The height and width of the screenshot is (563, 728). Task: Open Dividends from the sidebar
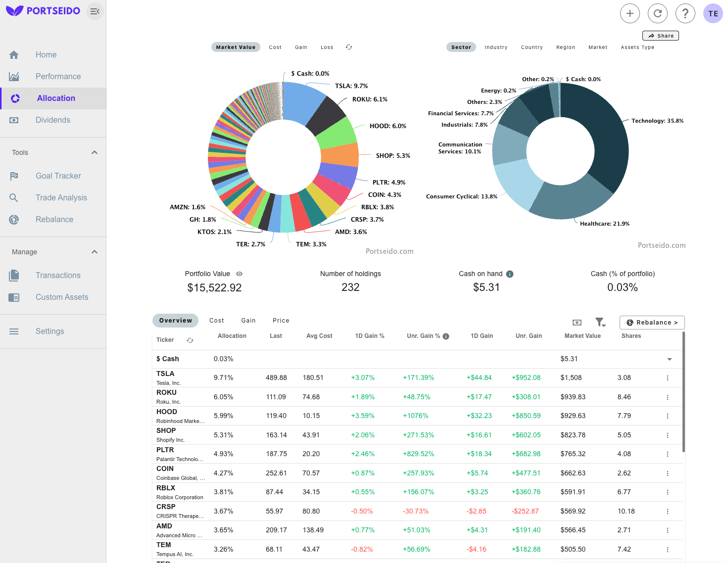point(52,120)
